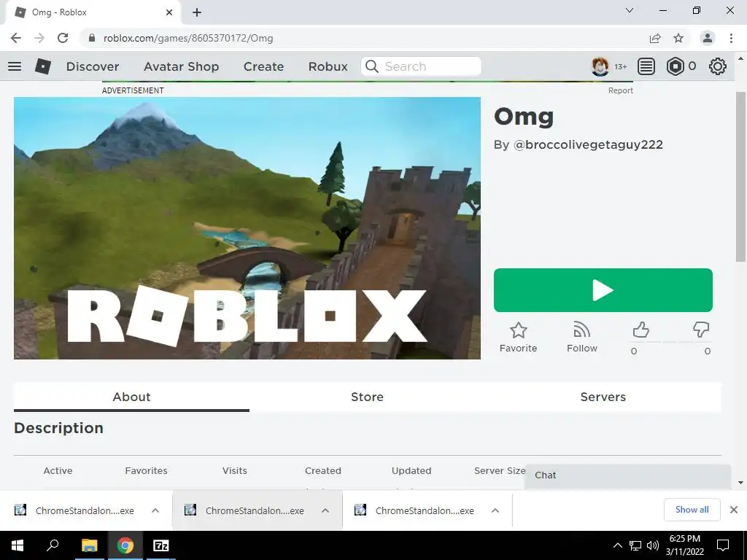Open Chrome three-dot menu

[x=731, y=38]
